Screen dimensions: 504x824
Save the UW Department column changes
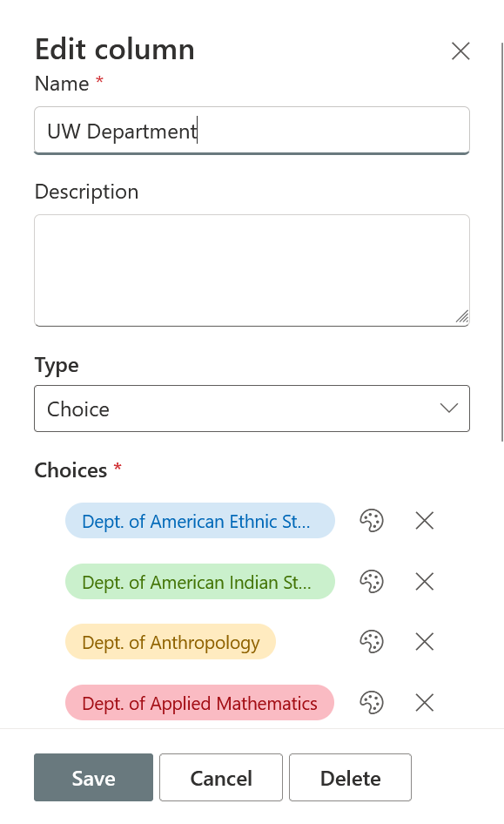click(x=93, y=777)
